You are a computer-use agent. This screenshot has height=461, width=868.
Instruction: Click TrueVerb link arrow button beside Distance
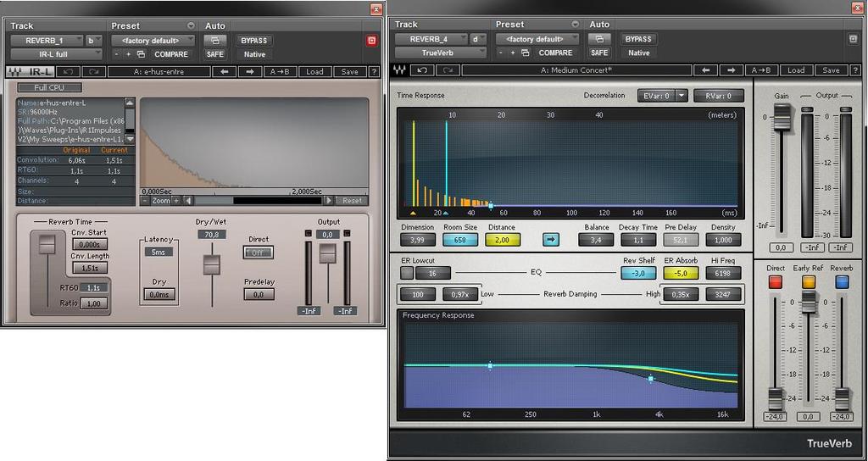tap(550, 240)
